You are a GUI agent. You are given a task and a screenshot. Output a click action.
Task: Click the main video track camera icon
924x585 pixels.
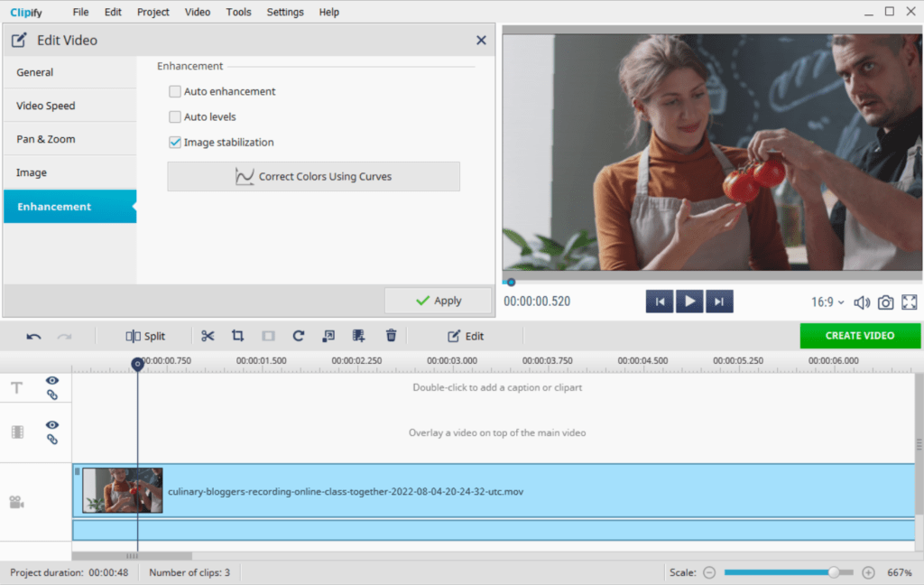coord(16,503)
